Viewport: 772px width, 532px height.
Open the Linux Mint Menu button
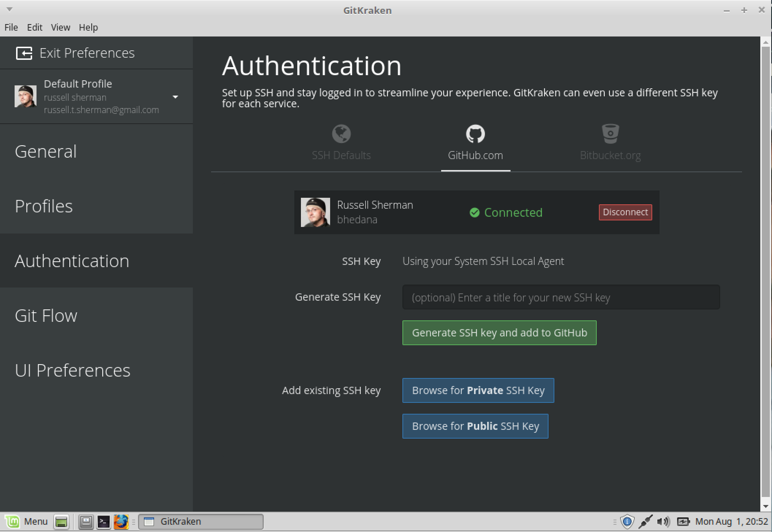coord(26,521)
